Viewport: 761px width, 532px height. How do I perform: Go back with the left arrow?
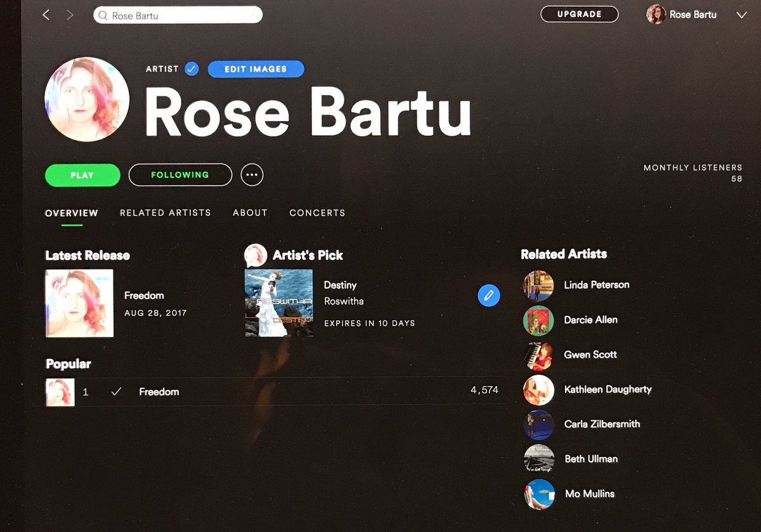click(46, 15)
